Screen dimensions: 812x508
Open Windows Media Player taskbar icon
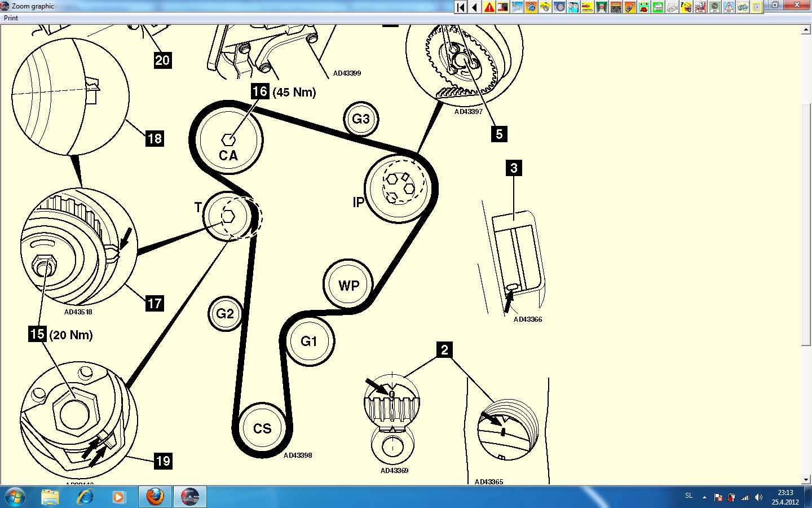[118, 497]
